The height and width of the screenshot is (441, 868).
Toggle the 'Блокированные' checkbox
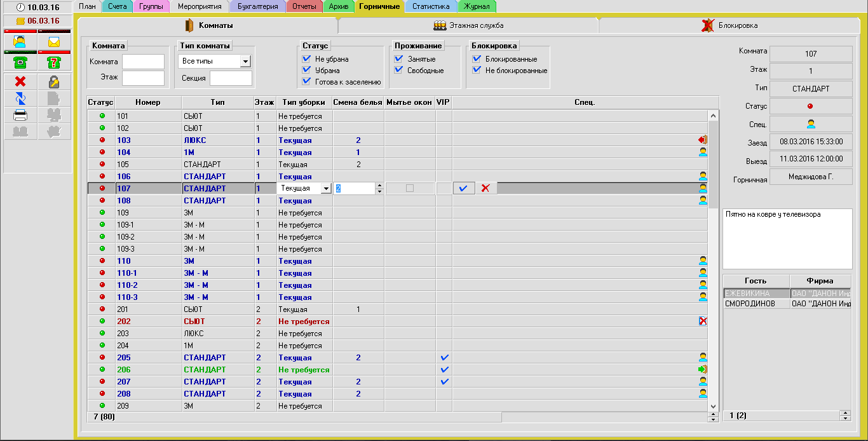pos(477,59)
